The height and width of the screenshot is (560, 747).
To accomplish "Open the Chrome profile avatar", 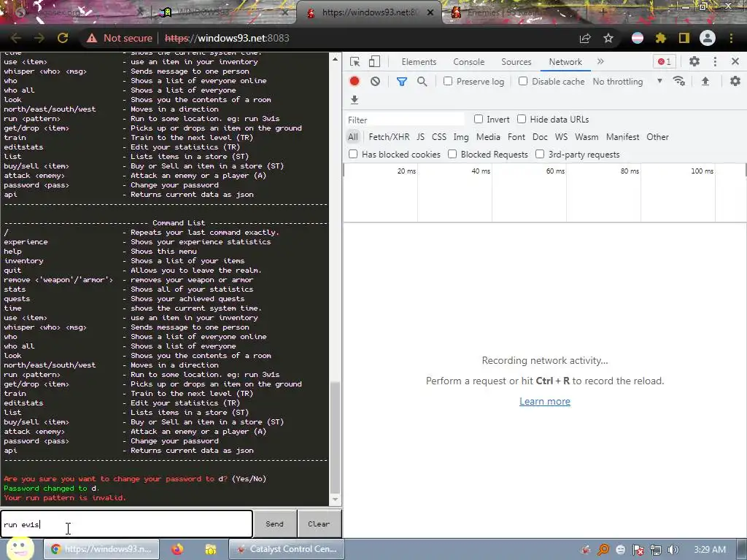I will point(708,38).
